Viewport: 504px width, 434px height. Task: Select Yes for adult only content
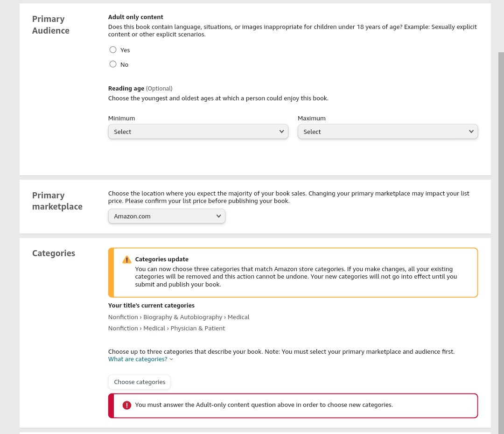pyautogui.click(x=113, y=50)
